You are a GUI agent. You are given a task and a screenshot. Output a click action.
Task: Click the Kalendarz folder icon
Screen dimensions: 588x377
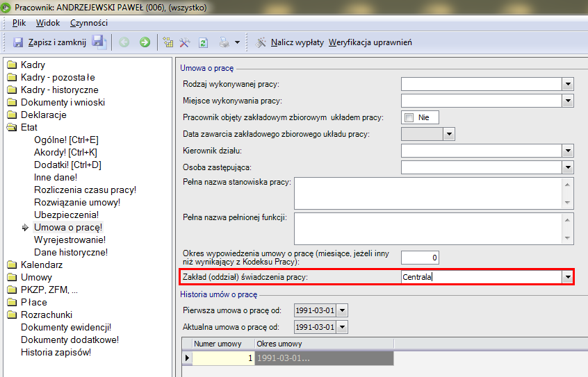click(x=12, y=265)
